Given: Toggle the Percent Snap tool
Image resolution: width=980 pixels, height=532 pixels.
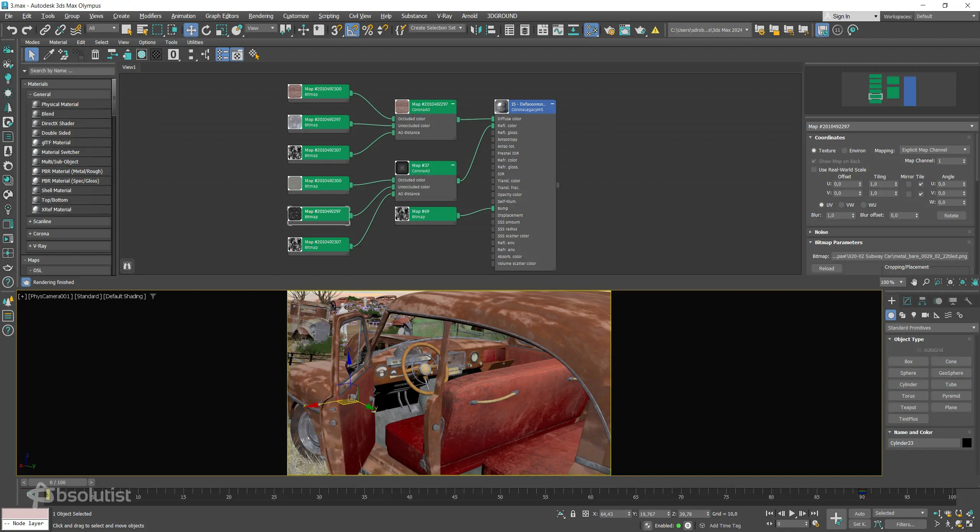Looking at the screenshot, I should click(367, 30).
